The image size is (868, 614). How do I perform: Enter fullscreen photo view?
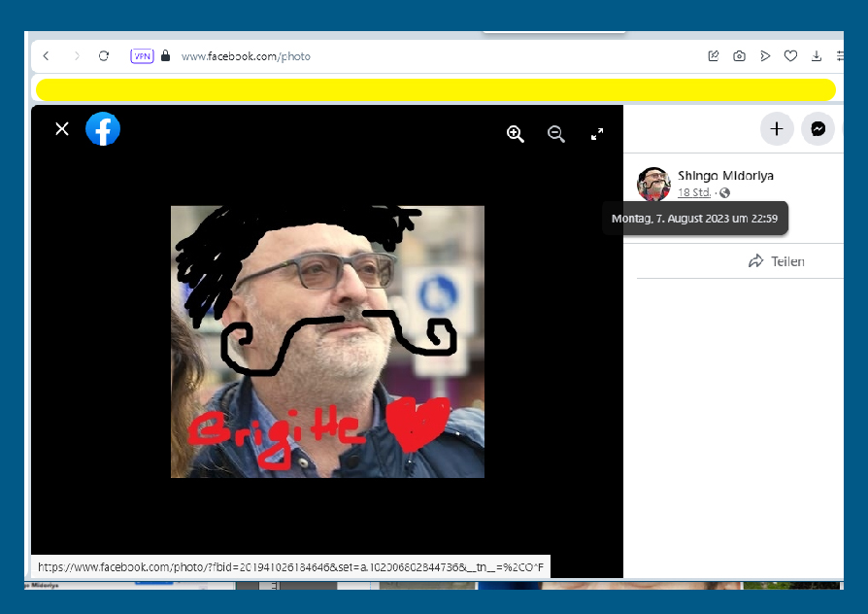(597, 134)
